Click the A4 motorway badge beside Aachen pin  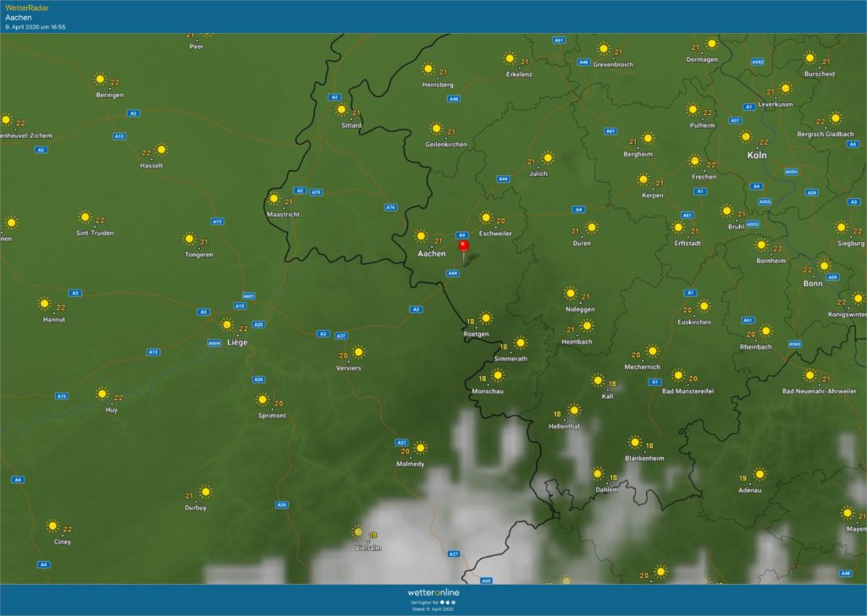tap(461, 235)
